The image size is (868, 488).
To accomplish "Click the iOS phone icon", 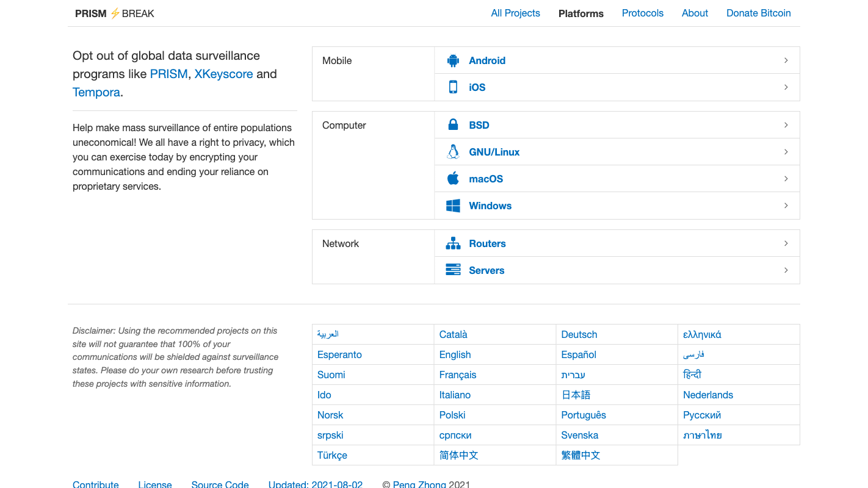I will point(453,87).
